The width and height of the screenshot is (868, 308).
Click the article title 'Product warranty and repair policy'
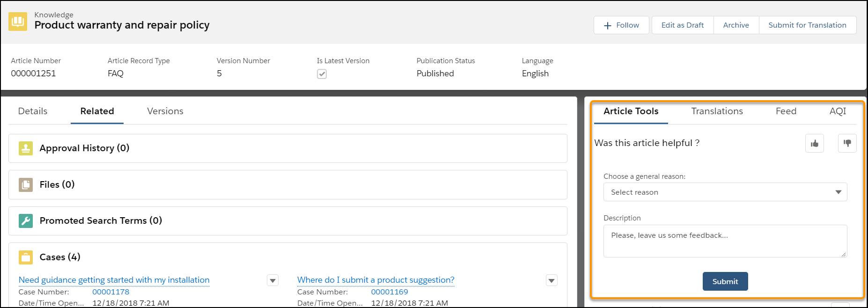pyautogui.click(x=122, y=25)
